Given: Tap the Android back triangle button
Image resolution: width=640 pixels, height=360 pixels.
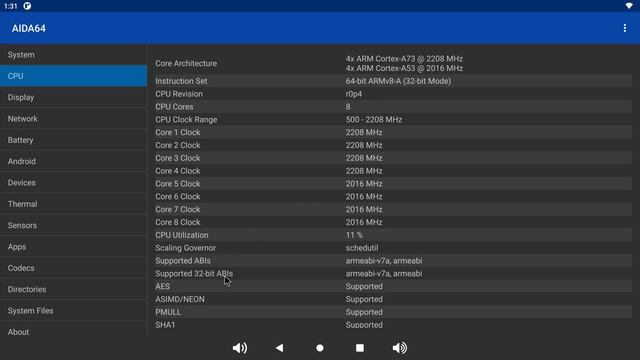Looking at the screenshot, I should [280, 348].
